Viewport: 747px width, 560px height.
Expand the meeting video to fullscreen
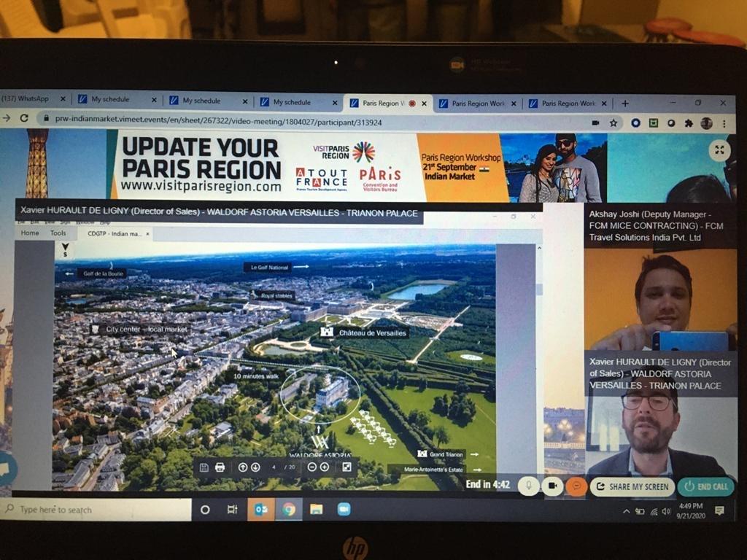[x=719, y=150]
